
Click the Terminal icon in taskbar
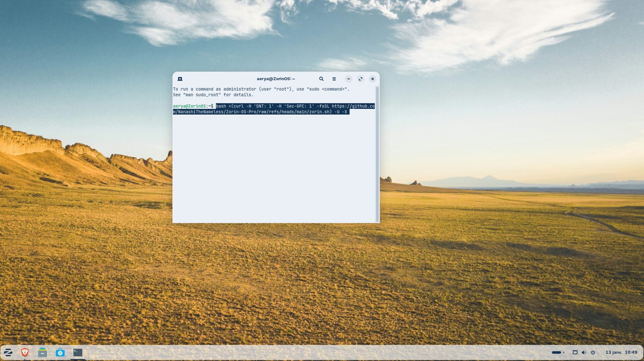[x=78, y=352]
